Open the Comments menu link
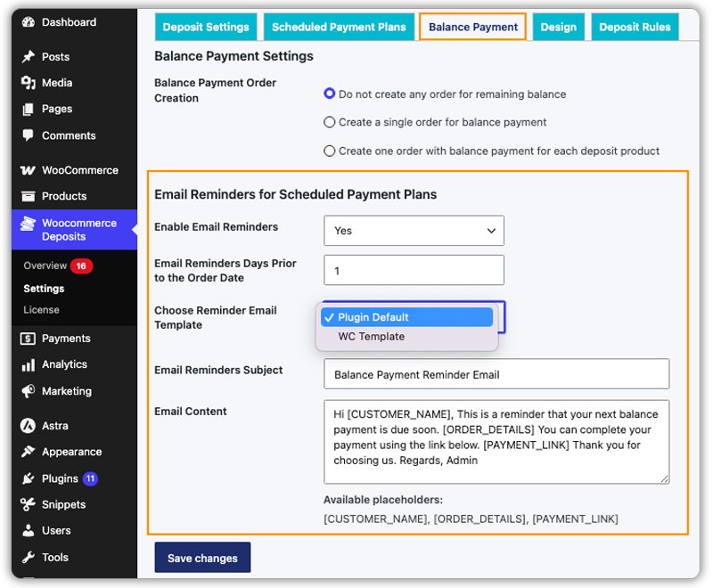 [x=70, y=135]
